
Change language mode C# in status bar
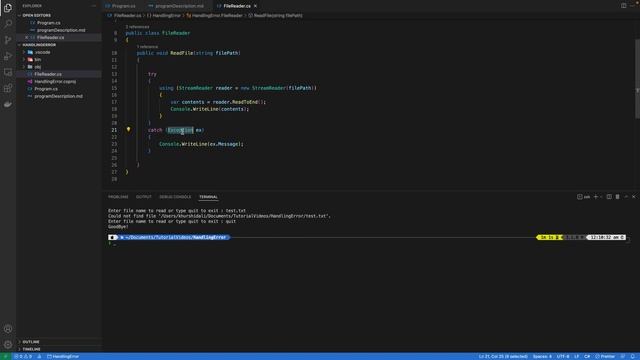[x=587, y=356]
